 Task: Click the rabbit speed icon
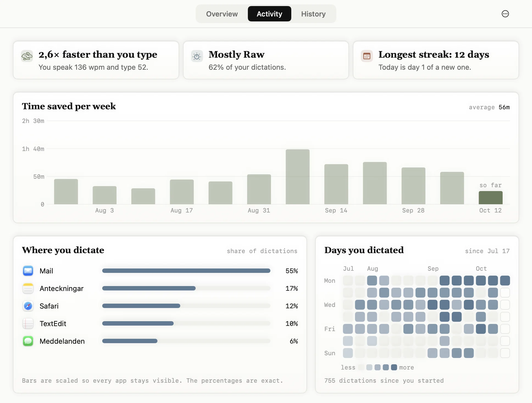coord(27,56)
